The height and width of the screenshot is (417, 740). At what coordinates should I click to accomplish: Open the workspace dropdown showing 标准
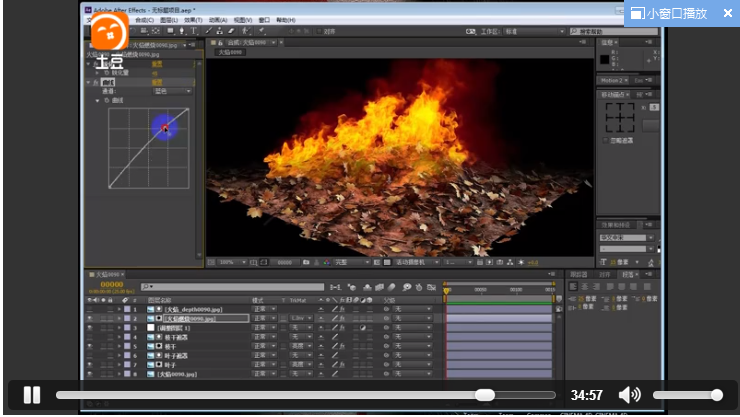534,32
